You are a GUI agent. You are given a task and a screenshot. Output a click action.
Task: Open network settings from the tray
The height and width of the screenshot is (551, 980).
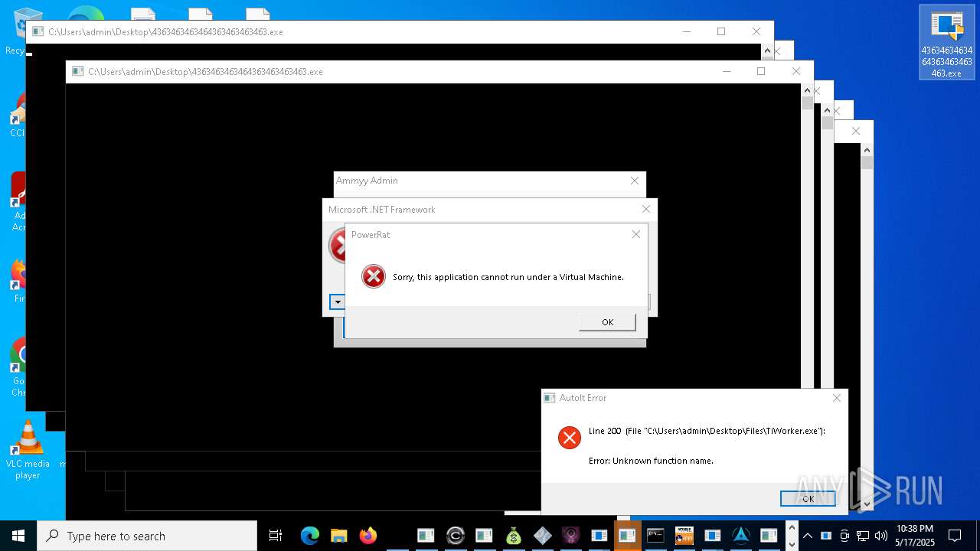[x=863, y=536]
